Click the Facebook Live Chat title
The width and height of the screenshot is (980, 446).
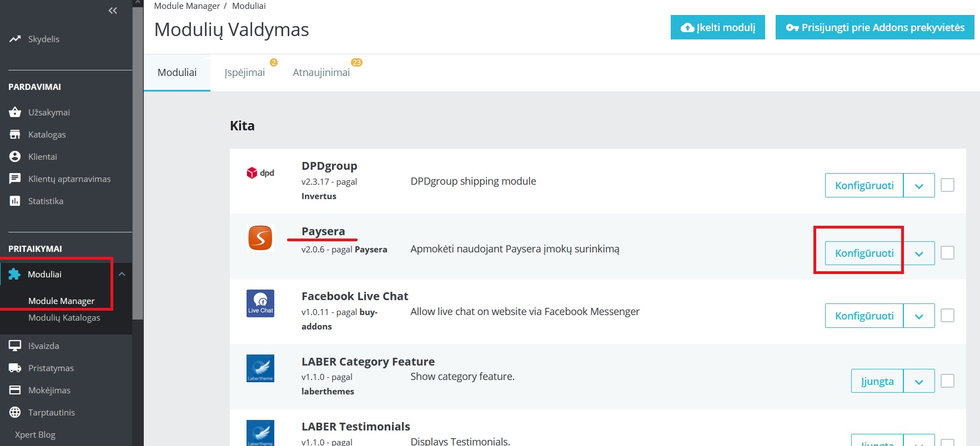[355, 296]
